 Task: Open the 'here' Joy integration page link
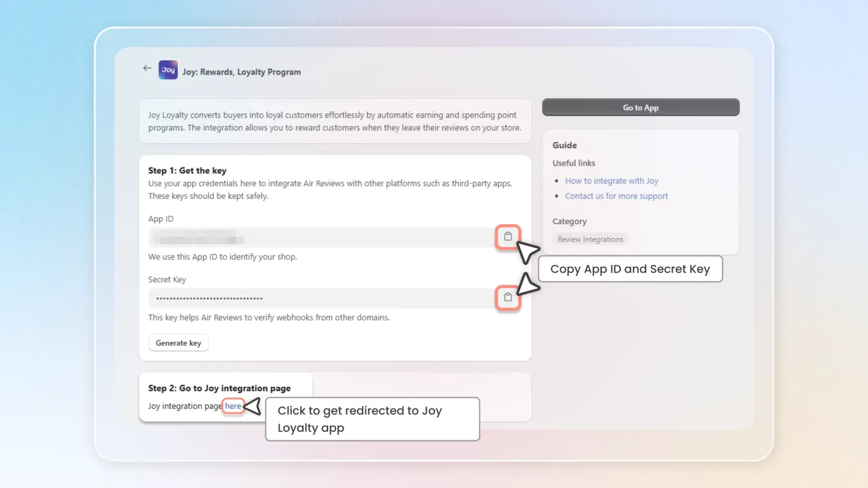tap(233, 406)
